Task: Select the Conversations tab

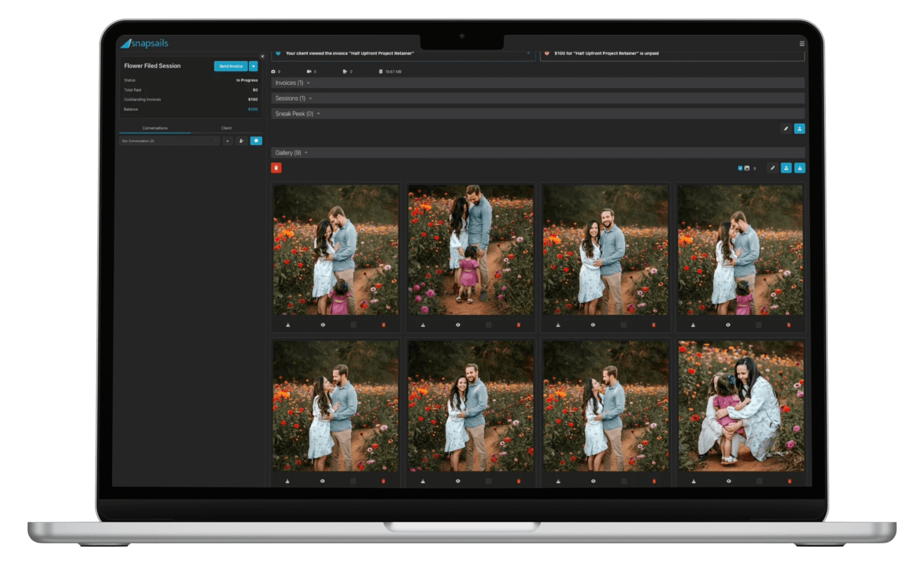Action: point(155,128)
